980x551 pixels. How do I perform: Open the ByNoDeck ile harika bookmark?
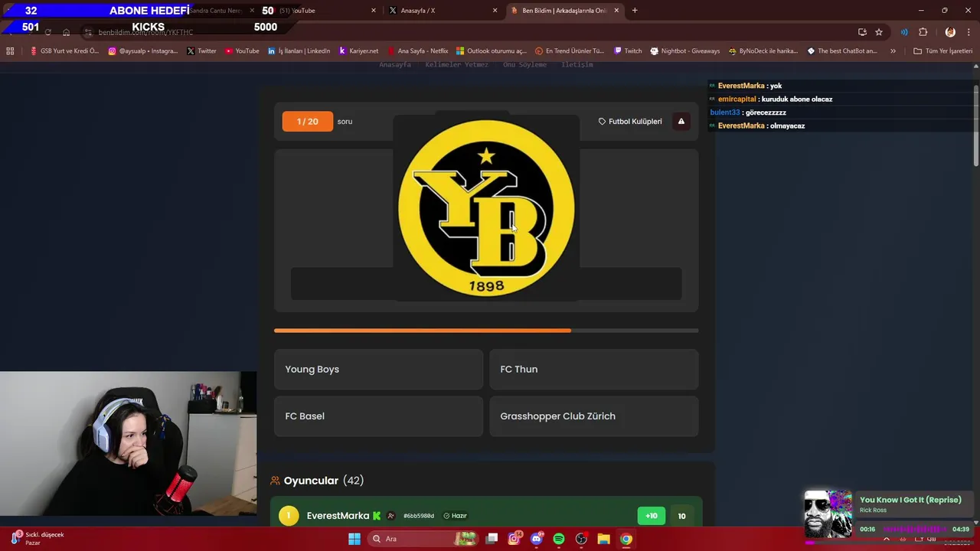(x=763, y=51)
